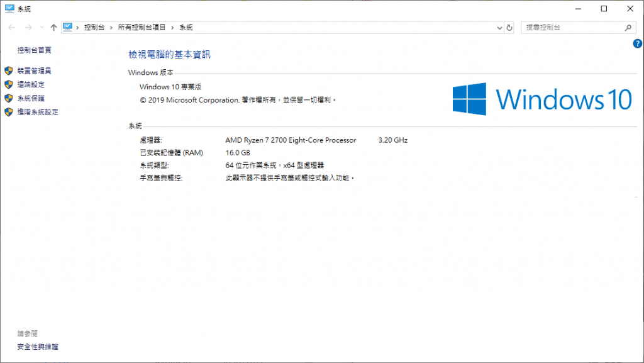The image size is (644, 363).
Task: Open 控制台首頁 link
Action: point(35,50)
